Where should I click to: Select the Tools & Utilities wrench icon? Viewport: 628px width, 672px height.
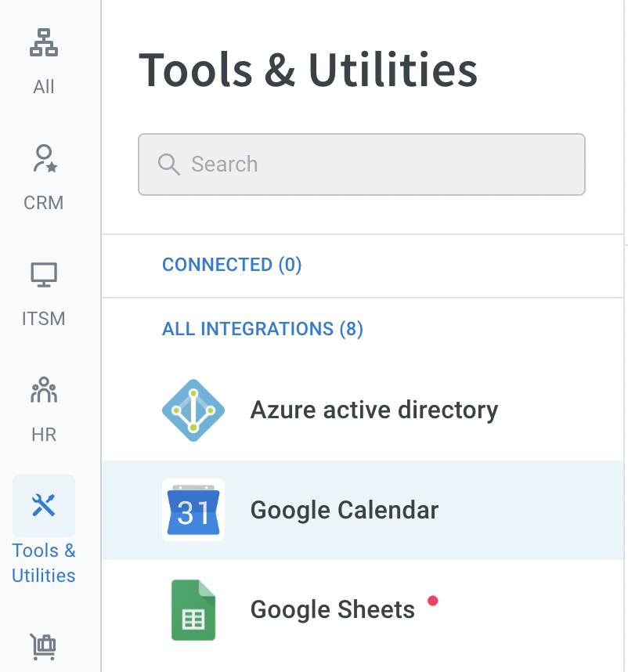(44, 506)
